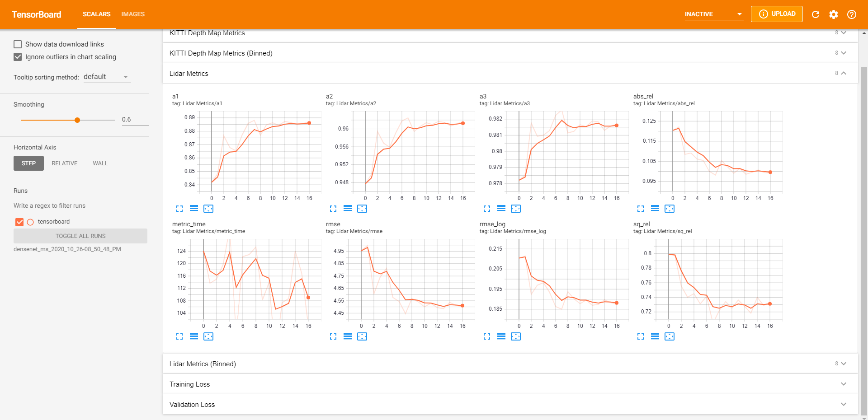The image size is (868, 420).
Task: Expand the metric_time chart to full size
Action: pyautogui.click(x=179, y=336)
